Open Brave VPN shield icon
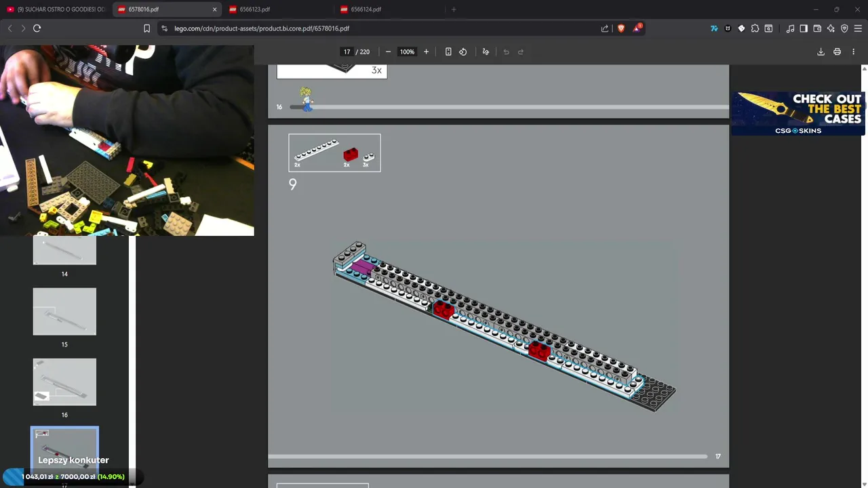868x488 pixels. click(844, 28)
